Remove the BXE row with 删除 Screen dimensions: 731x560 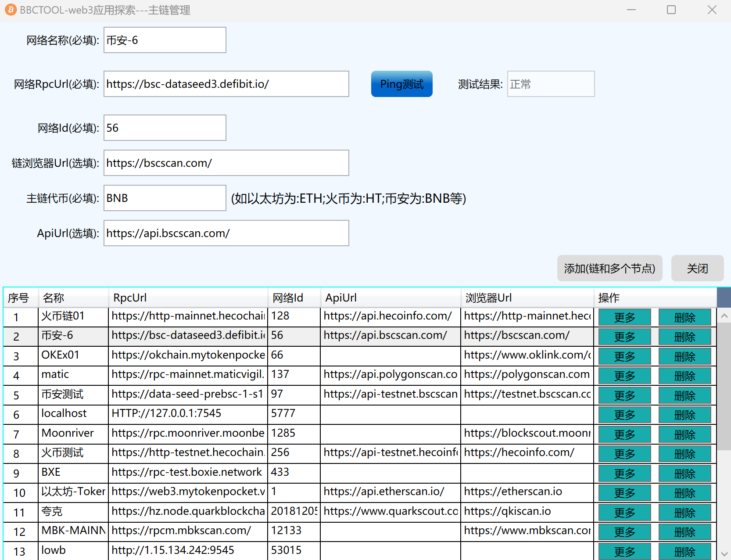click(x=684, y=474)
